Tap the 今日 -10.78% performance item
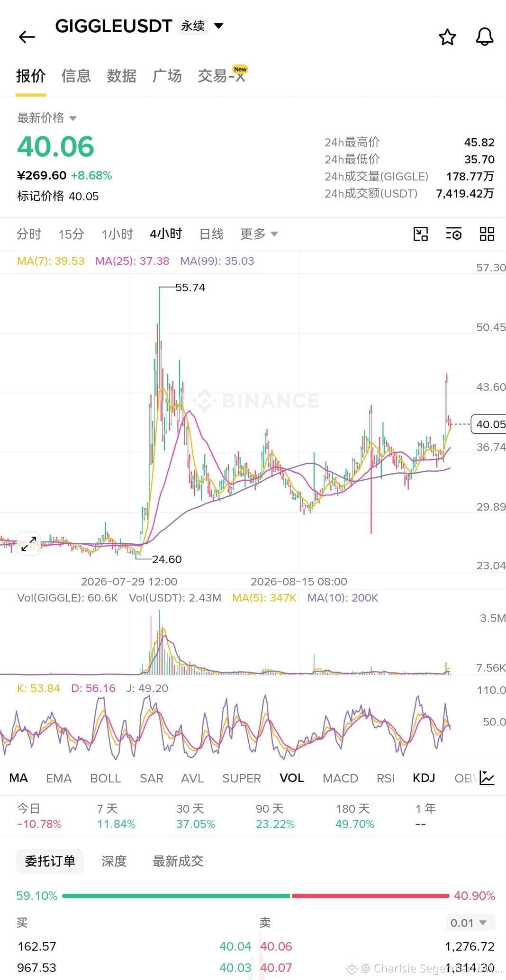Image resolution: width=506 pixels, height=980 pixels. tap(39, 816)
